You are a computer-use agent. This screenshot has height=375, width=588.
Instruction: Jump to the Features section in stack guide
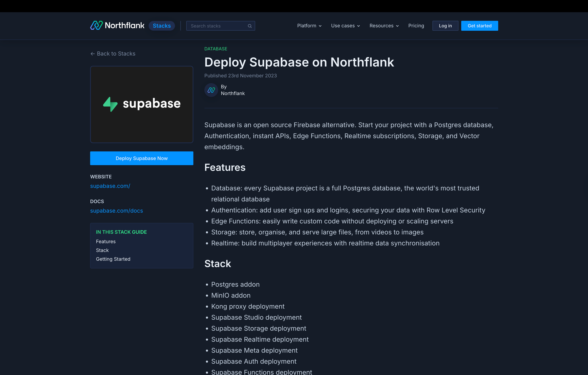click(x=105, y=241)
